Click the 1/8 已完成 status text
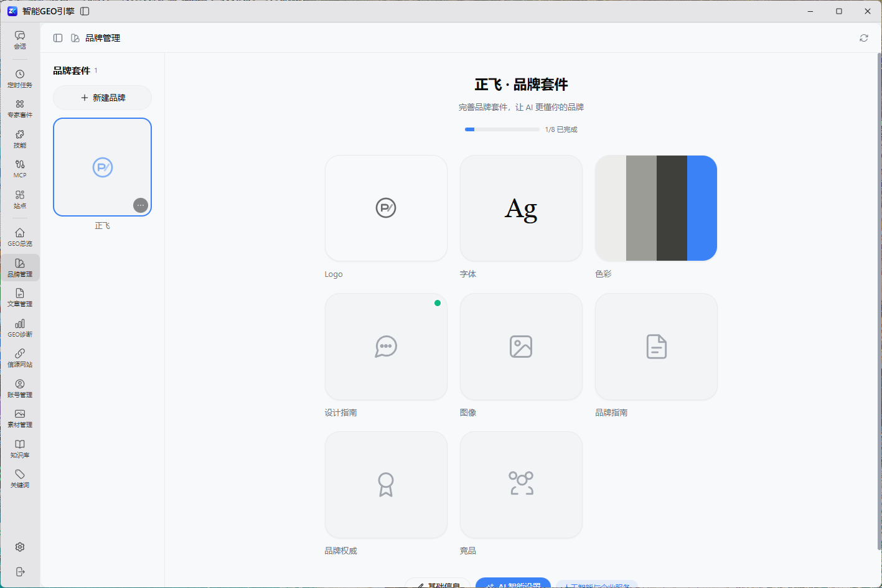The image size is (882, 588). pyautogui.click(x=561, y=129)
